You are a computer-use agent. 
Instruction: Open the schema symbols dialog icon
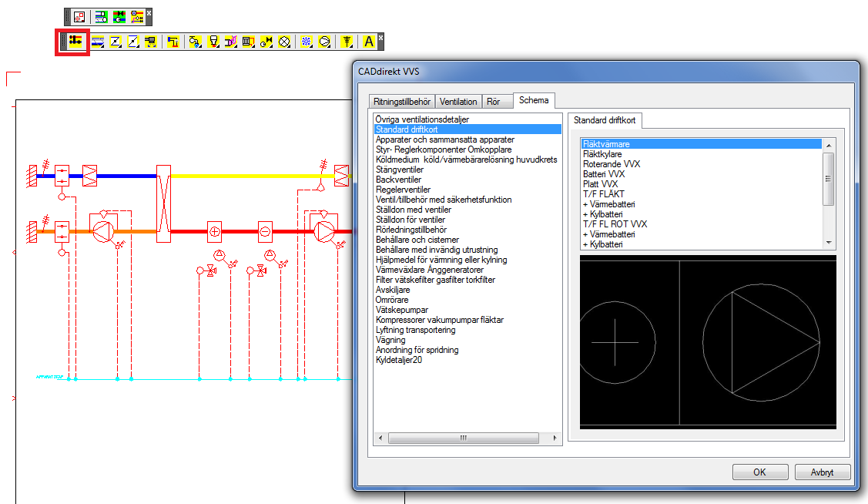coord(75,41)
